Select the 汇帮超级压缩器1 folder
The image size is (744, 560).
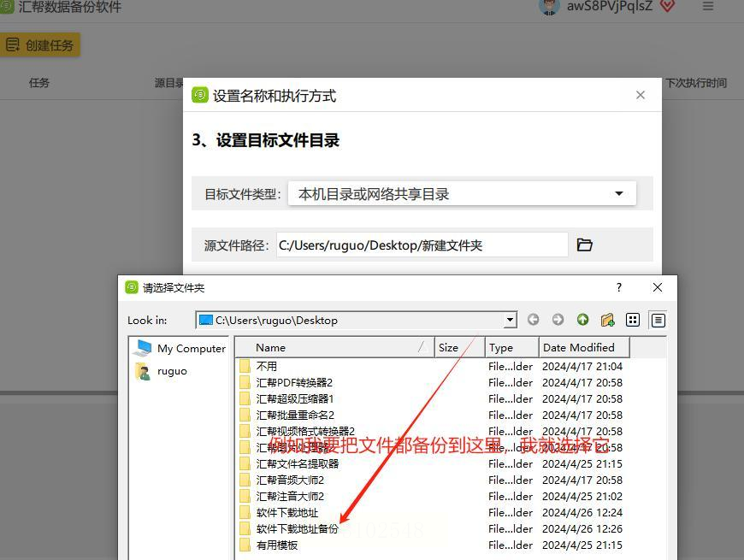(x=295, y=398)
